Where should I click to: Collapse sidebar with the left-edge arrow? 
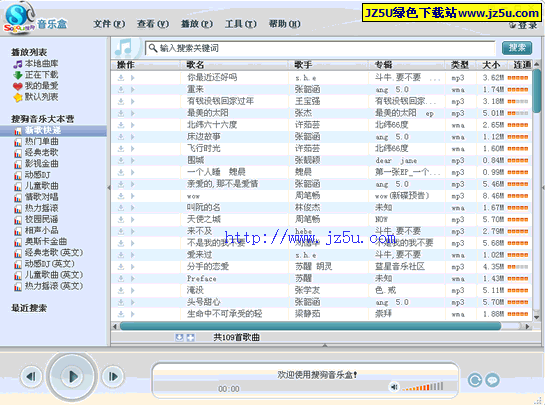[109, 188]
